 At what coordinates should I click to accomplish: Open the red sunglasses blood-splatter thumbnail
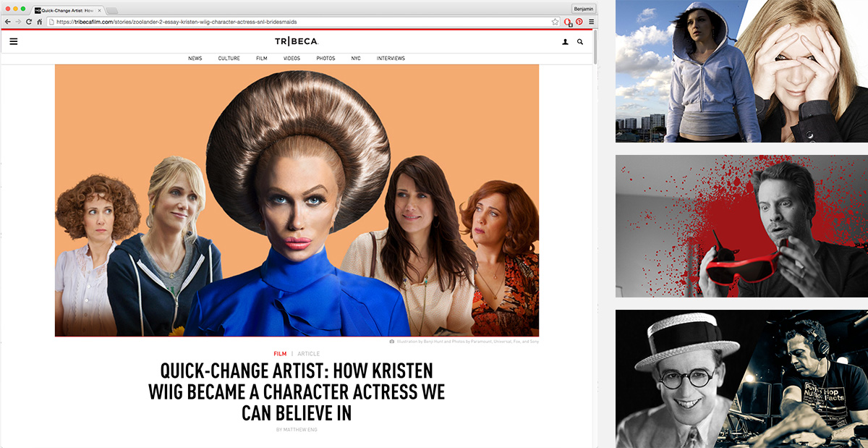(741, 226)
